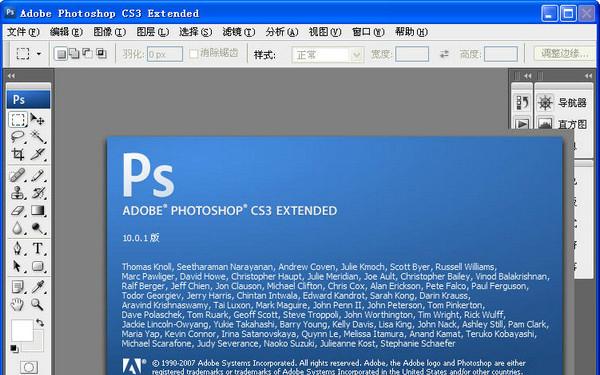The image size is (600, 375).
Task: Select the Magic Wand tool
Action: click(38, 137)
